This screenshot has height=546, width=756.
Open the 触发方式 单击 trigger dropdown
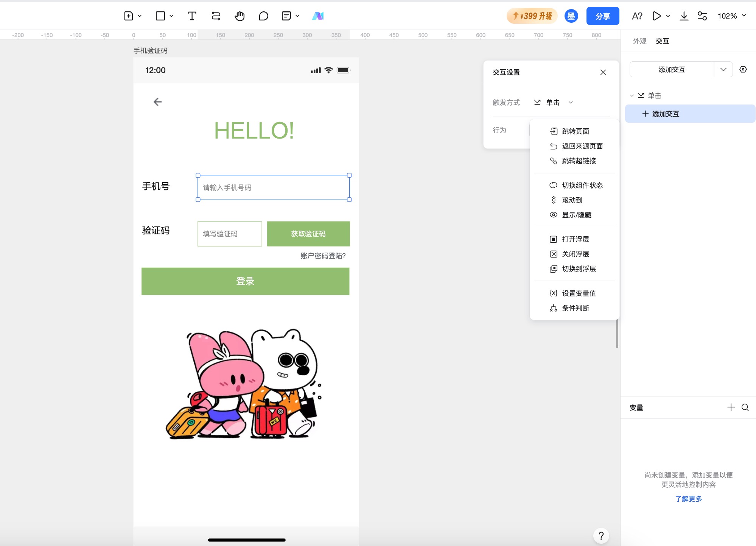pyautogui.click(x=554, y=102)
